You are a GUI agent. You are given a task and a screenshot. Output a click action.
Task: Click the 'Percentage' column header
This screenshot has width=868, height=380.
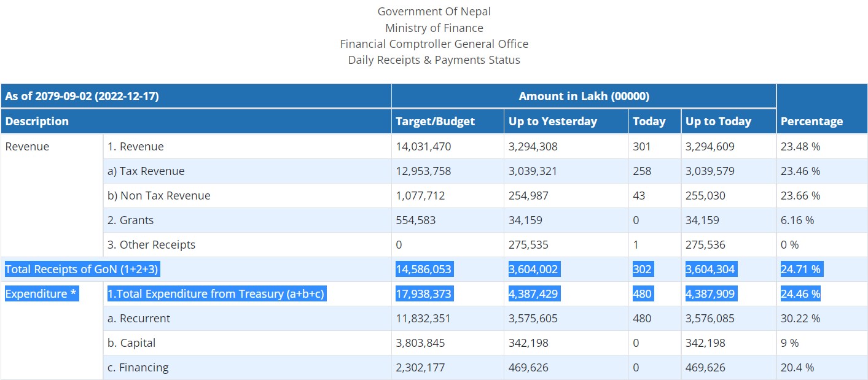pos(811,122)
